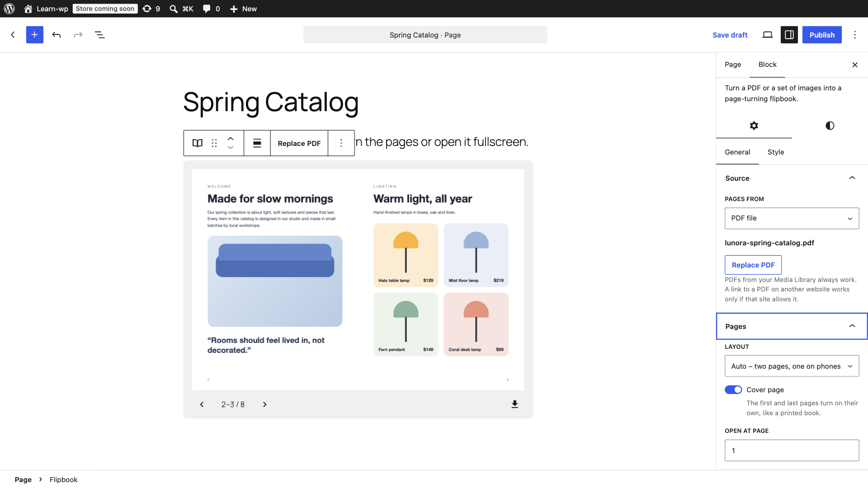Click the Store coming soon badge
868x488 pixels.
(x=105, y=9)
